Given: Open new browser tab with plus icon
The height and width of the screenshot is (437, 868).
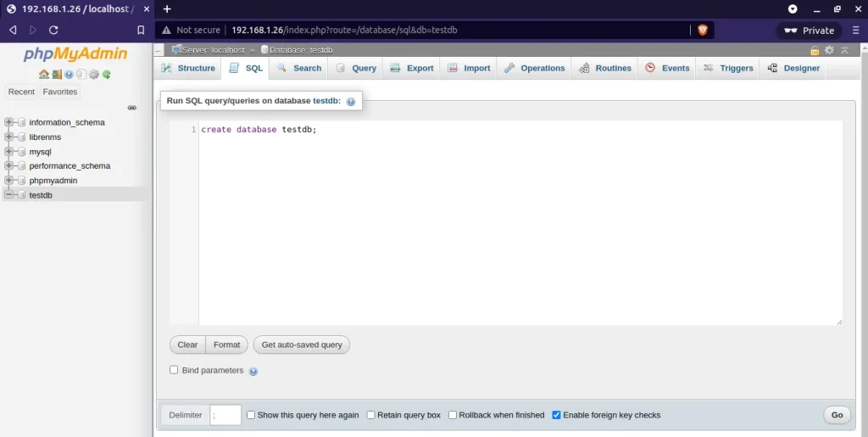Looking at the screenshot, I should pyautogui.click(x=167, y=8).
